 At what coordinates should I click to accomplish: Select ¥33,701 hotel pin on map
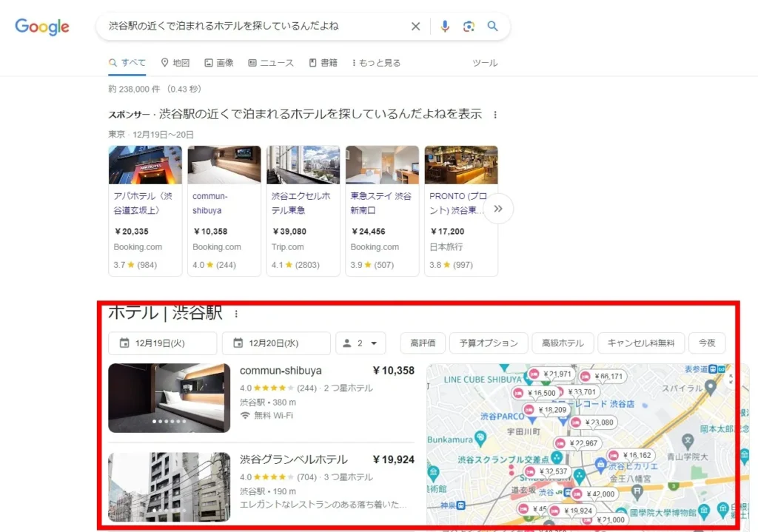(x=580, y=392)
